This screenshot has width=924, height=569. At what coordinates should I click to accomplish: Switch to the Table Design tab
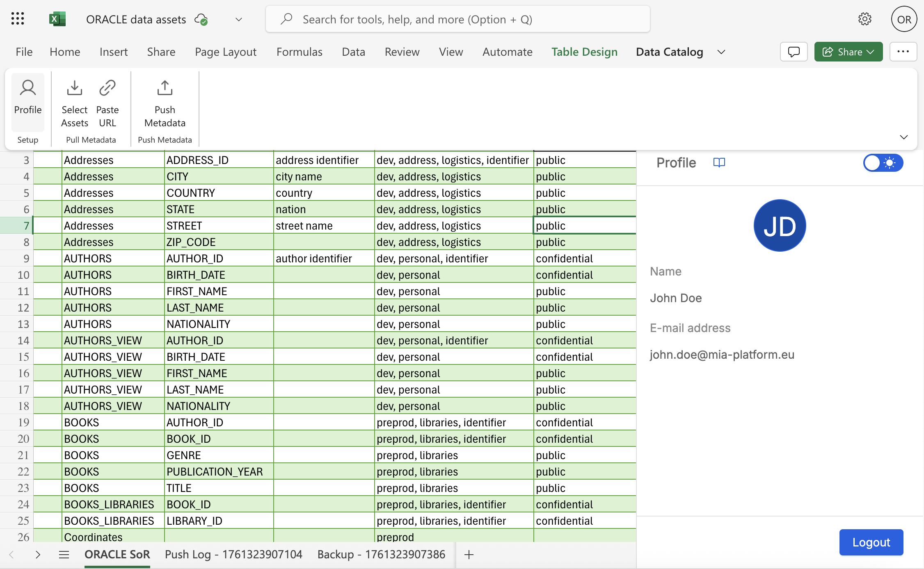pos(584,52)
